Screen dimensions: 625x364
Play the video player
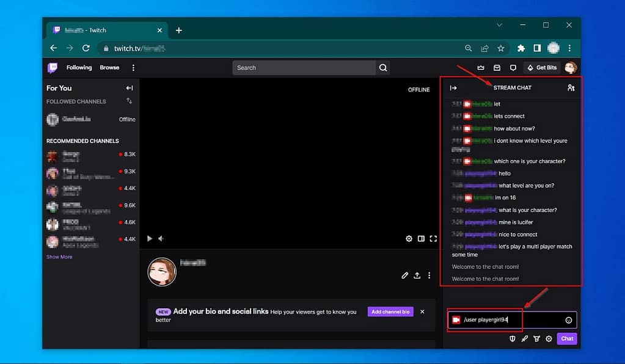click(150, 239)
